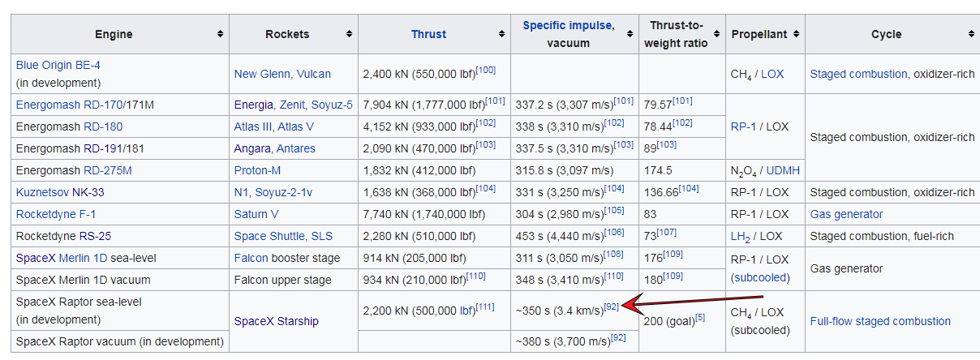The height and width of the screenshot is (360, 980).
Task: Sort table by Rockets column arrows
Action: (350, 34)
